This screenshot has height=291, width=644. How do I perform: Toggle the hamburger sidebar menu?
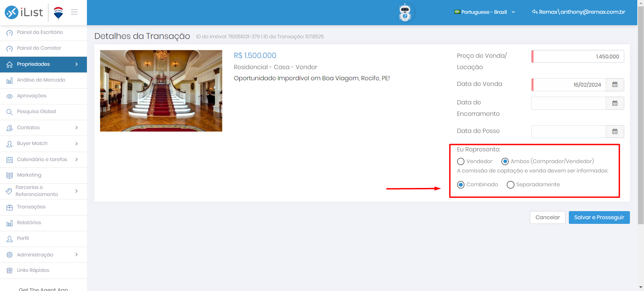(x=75, y=12)
